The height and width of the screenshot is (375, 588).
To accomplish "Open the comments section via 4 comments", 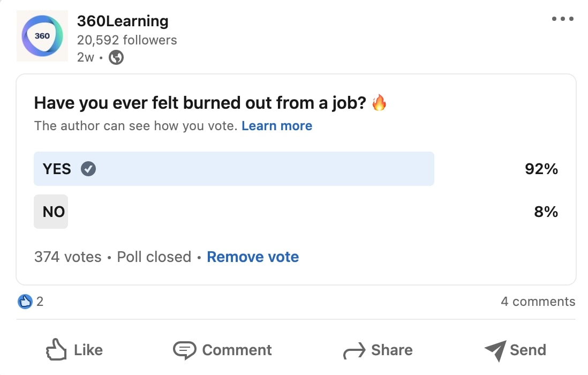I will 538,301.
